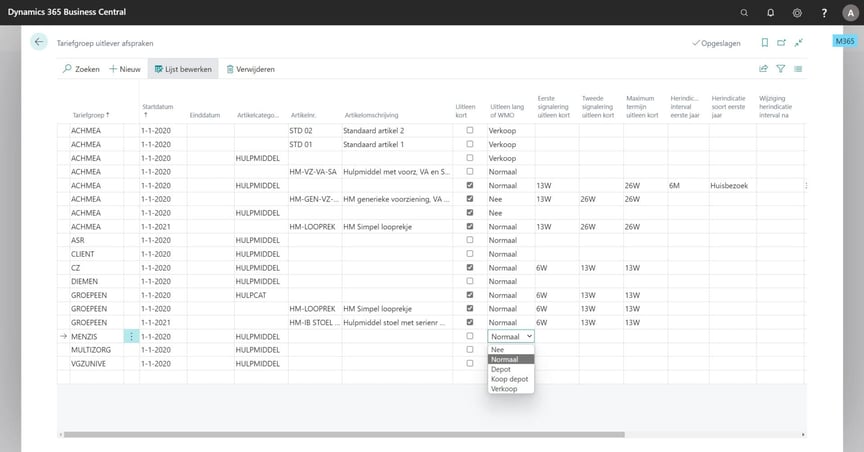Click Nieuw to add a row

125,69
